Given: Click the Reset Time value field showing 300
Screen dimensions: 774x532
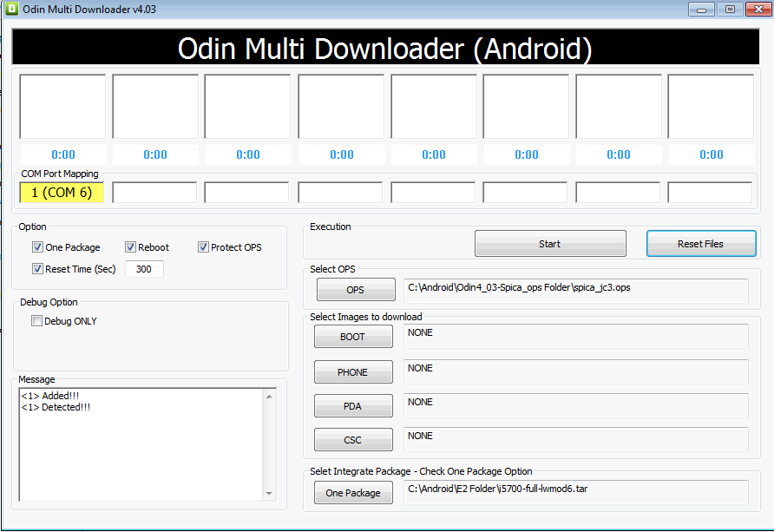Looking at the screenshot, I should 144,269.
